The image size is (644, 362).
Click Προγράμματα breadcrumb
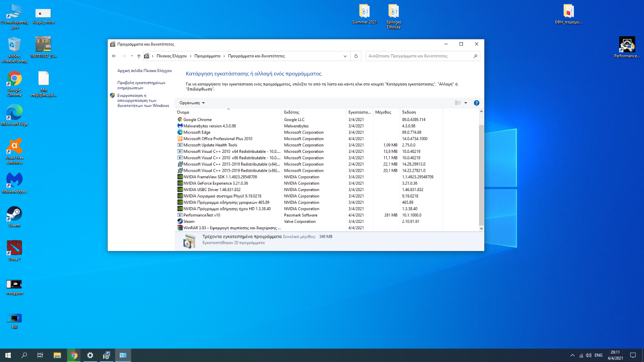coord(207,56)
